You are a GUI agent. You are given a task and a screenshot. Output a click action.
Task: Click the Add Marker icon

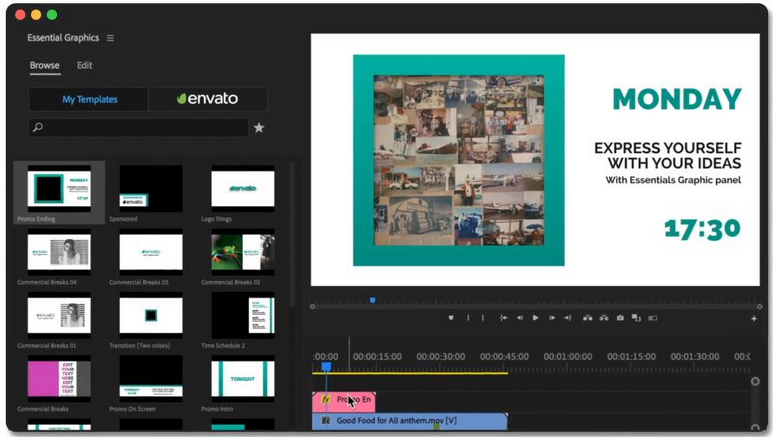point(451,318)
